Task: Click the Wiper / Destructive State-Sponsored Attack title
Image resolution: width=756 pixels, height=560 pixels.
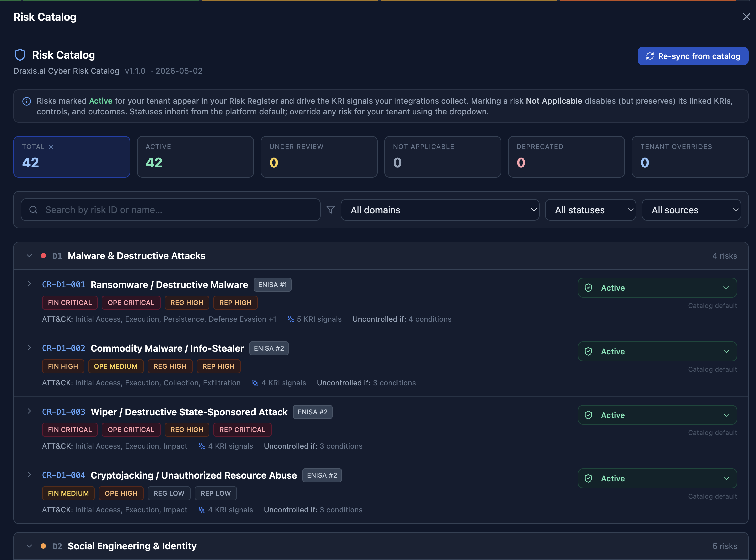Action: [189, 412]
